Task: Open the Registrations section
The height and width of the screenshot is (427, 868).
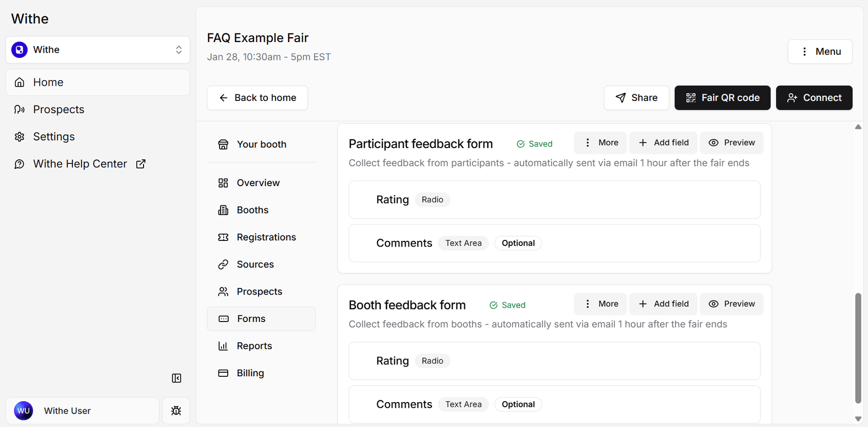Action: coord(261,237)
